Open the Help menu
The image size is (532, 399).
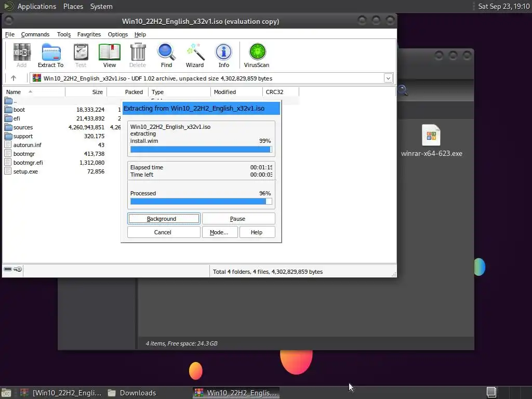pyautogui.click(x=140, y=34)
